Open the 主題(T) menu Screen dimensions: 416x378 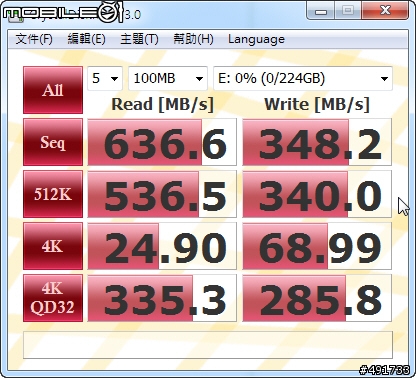(x=139, y=39)
